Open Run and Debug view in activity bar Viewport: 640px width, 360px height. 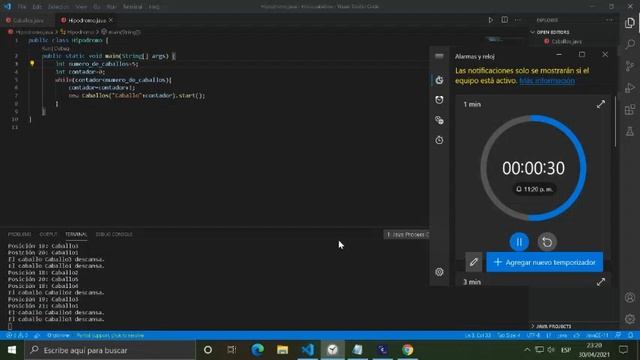point(630,87)
